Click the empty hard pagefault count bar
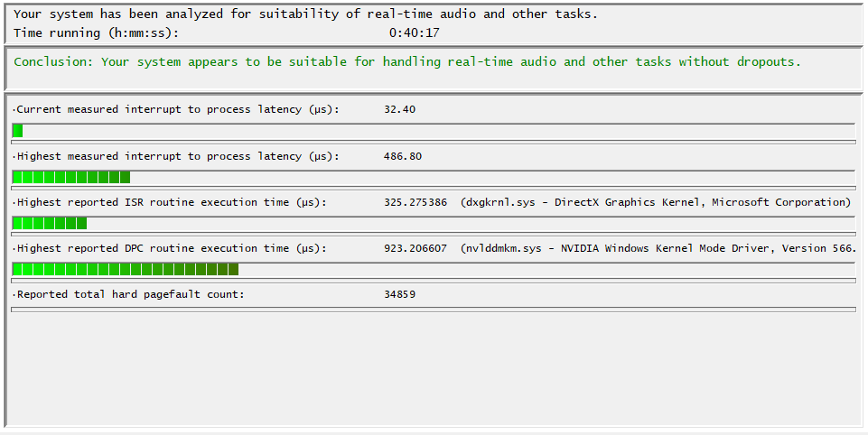This screenshot has height=435, width=868. (x=433, y=310)
